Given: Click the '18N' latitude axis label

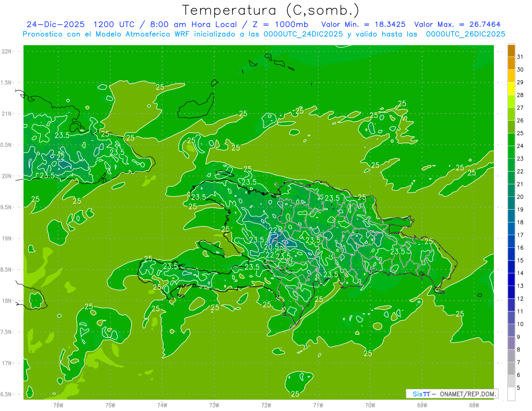Looking at the screenshot, I should (8, 301).
